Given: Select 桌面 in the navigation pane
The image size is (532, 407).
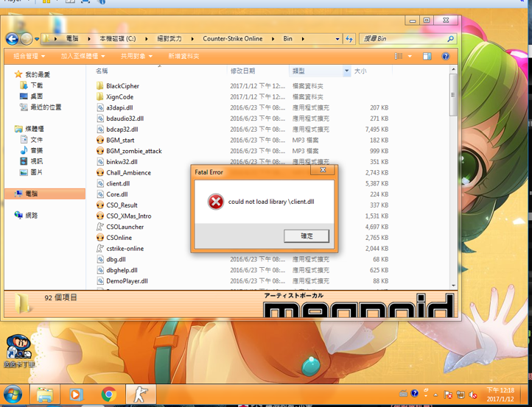Looking at the screenshot, I should [x=31, y=96].
